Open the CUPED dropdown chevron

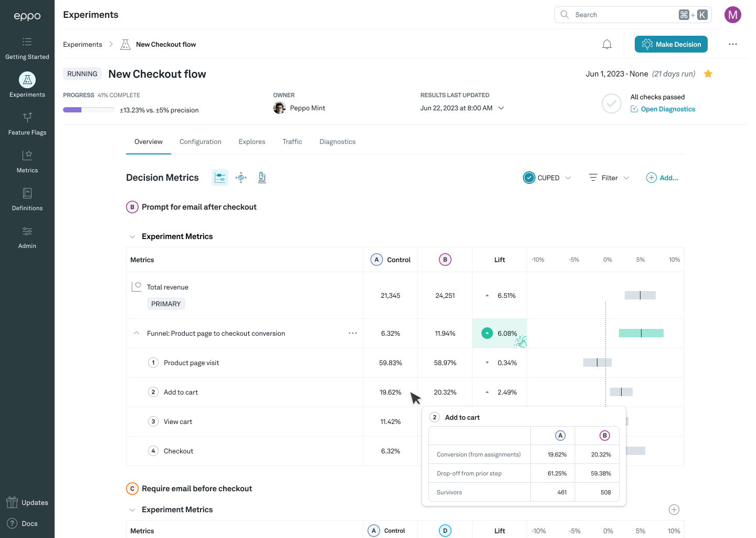[568, 178]
